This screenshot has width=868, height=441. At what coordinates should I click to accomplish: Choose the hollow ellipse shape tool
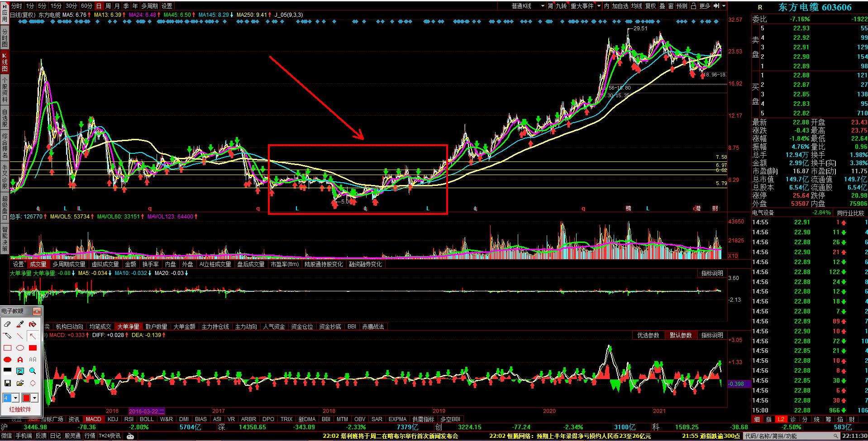pos(20,348)
